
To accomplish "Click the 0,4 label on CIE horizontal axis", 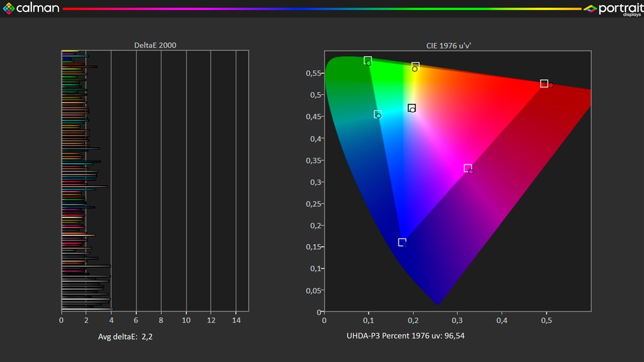I will pyautogui.click(x=502, y=320).
